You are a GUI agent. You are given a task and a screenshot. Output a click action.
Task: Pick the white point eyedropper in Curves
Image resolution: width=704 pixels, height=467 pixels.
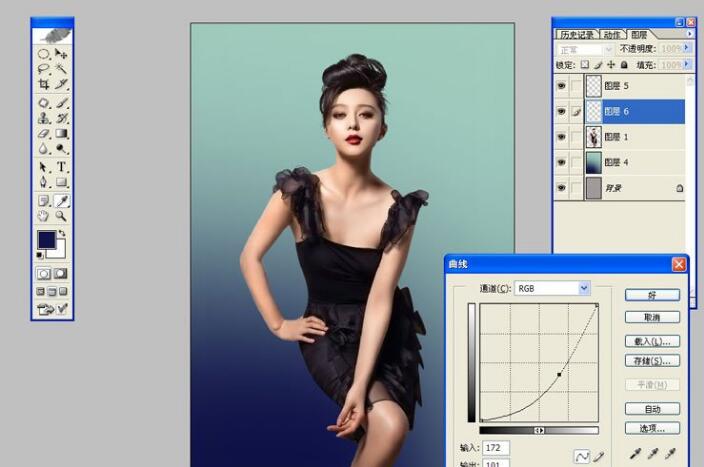[x=670, y=454]
